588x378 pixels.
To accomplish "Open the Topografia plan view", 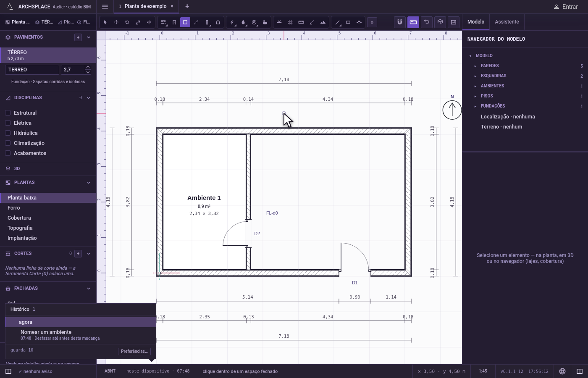I will [48, 228].
